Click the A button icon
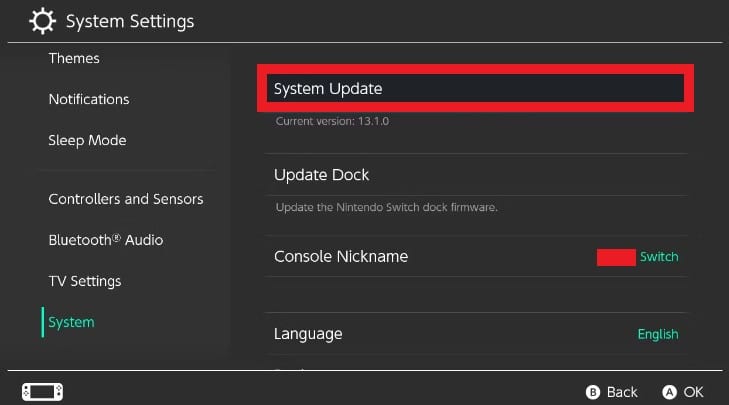This screenshot has width=729, height=405. pos(669,392)
